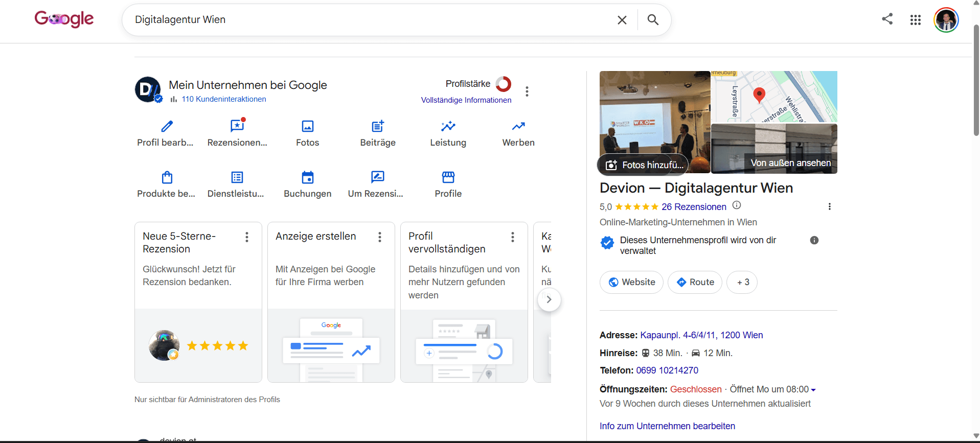Click the scrollbar down arrow
The height and width of the screenshot is (443, 980).
(x=976, y=436)
